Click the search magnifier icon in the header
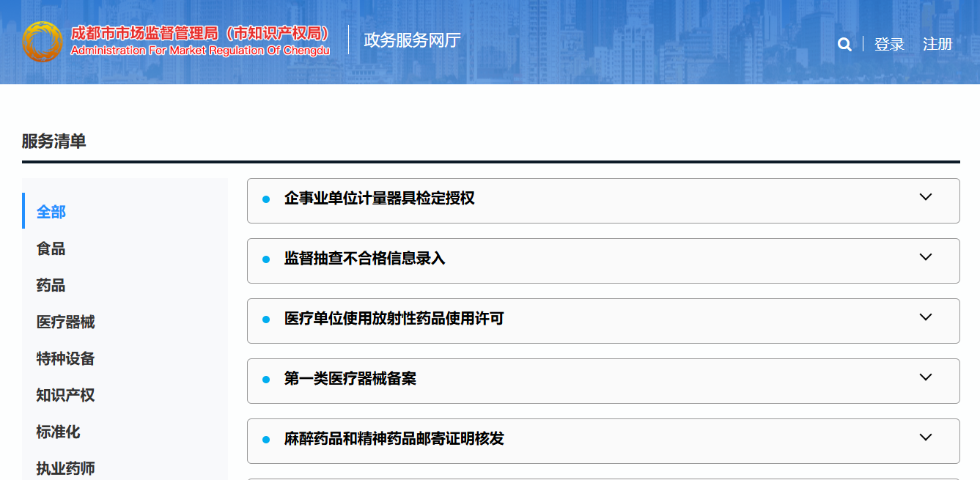980x480 pixels. (x=844, y=44)
